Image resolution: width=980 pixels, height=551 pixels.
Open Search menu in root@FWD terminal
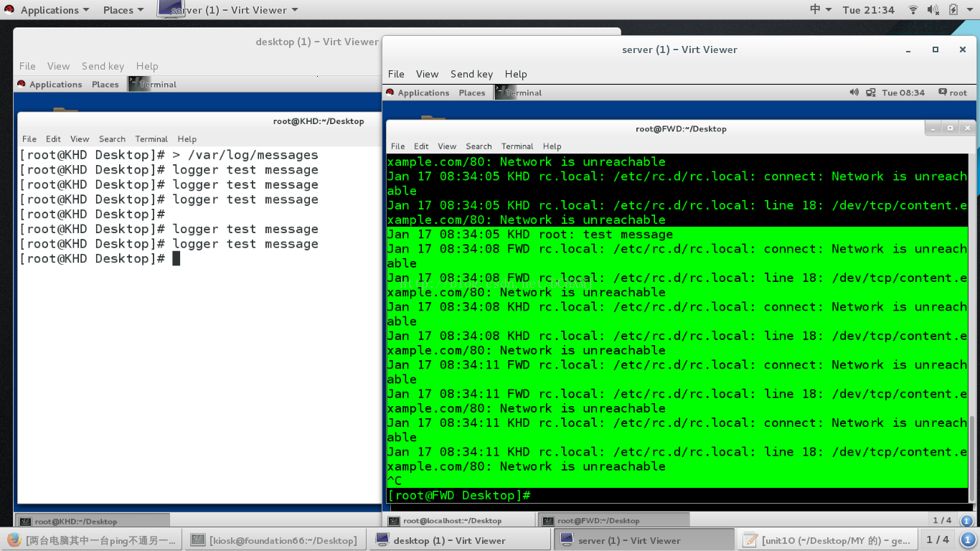tap(479, 146)
